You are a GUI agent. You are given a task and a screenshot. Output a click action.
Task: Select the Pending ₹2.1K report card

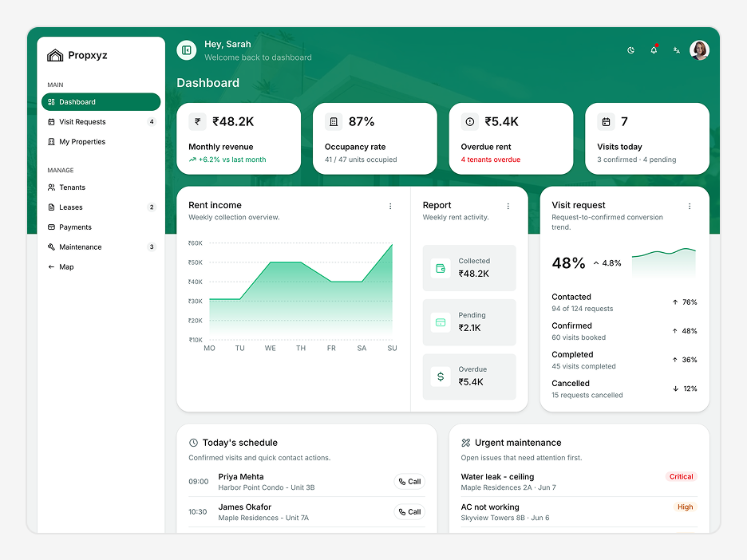pyautogui.click(x=469, y=322)
